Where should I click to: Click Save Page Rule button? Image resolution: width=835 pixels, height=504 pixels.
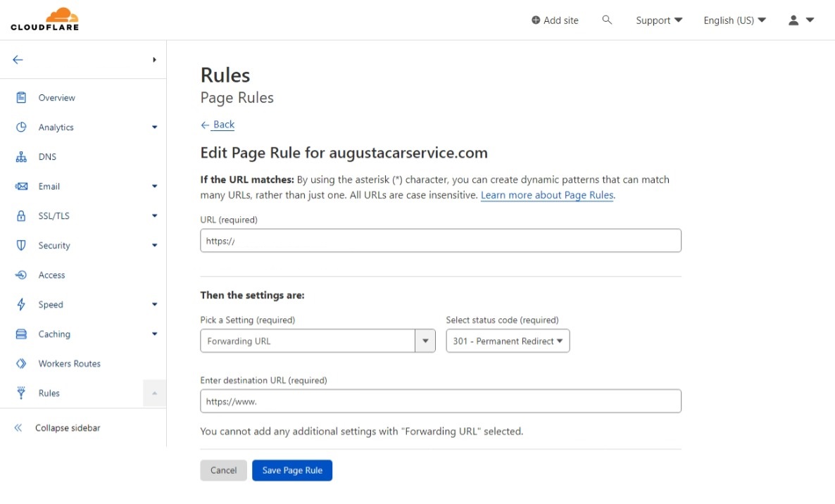click(291, 470)
